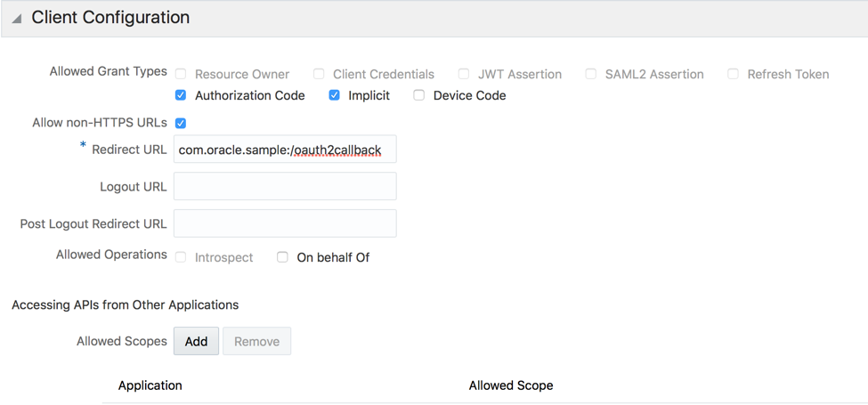Check the Introspect operation checkbox

tap(181, 257)
